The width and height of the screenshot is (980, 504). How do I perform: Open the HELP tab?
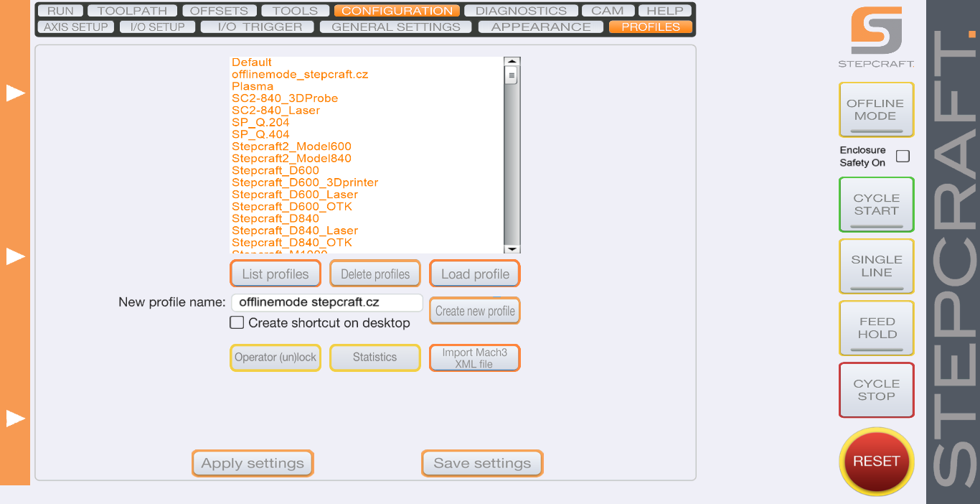(x=665, y=11)
